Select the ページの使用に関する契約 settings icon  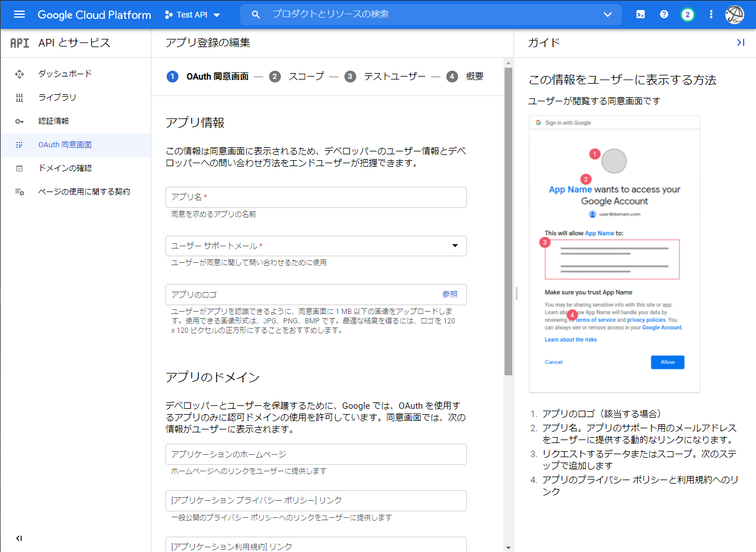pos(19,192)
